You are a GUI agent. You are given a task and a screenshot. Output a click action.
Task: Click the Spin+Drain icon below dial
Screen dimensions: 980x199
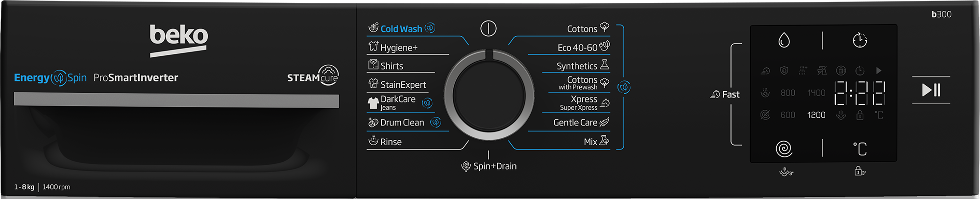tap(466, 167)
